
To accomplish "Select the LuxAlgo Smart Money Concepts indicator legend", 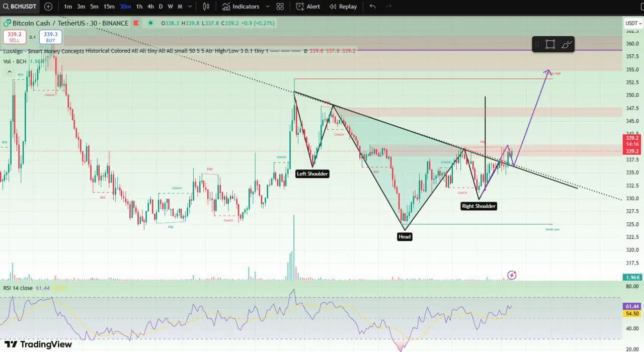I will [136, 51].
